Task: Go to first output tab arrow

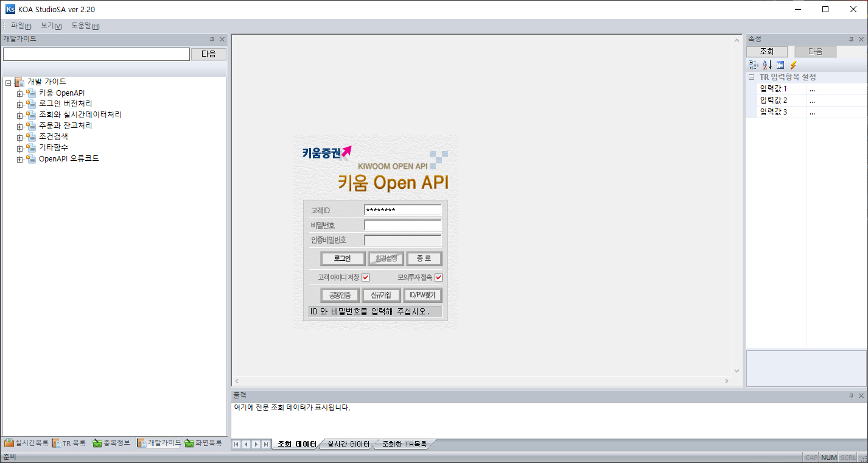Action: (237, 444)
